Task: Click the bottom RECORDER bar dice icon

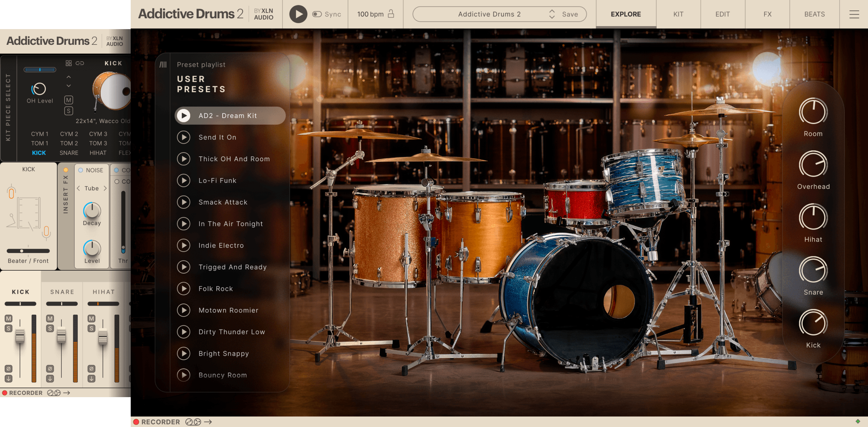Action: point(193,422)
